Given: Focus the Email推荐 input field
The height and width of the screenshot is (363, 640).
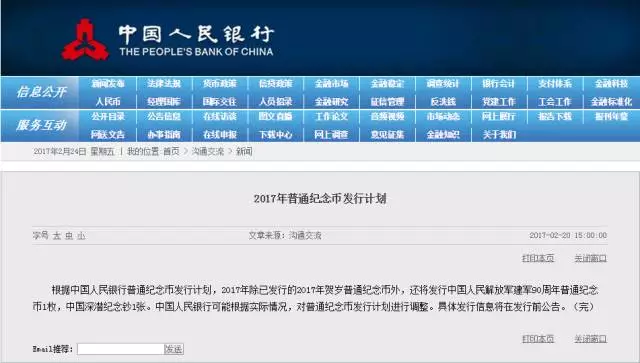Looking at the screenshot, I should pyautogui.click(x=120, y=349).
